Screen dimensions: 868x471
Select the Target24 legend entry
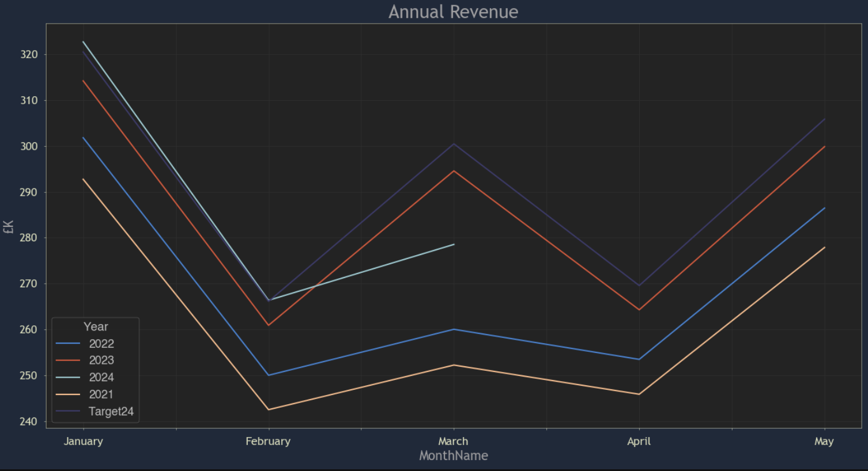[x=95, y=411]
